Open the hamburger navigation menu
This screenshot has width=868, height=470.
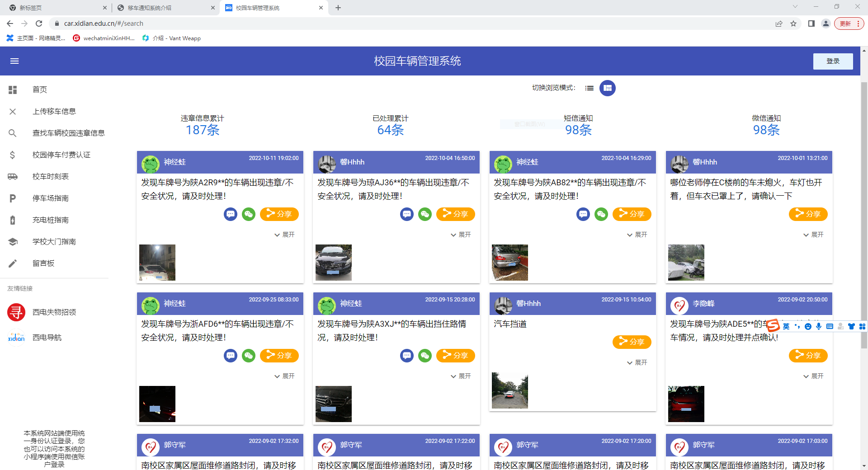click(x=14, y=61)
